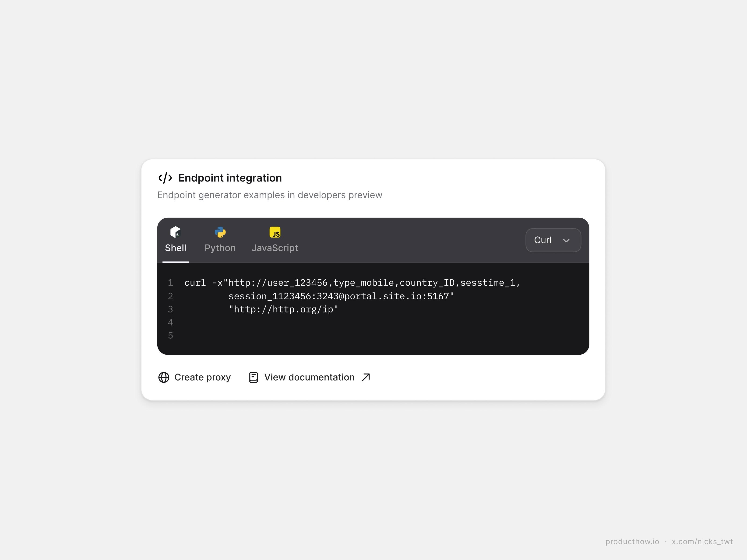Click the Python logo icon
This screenshot has height=560, width=747.
220,232
